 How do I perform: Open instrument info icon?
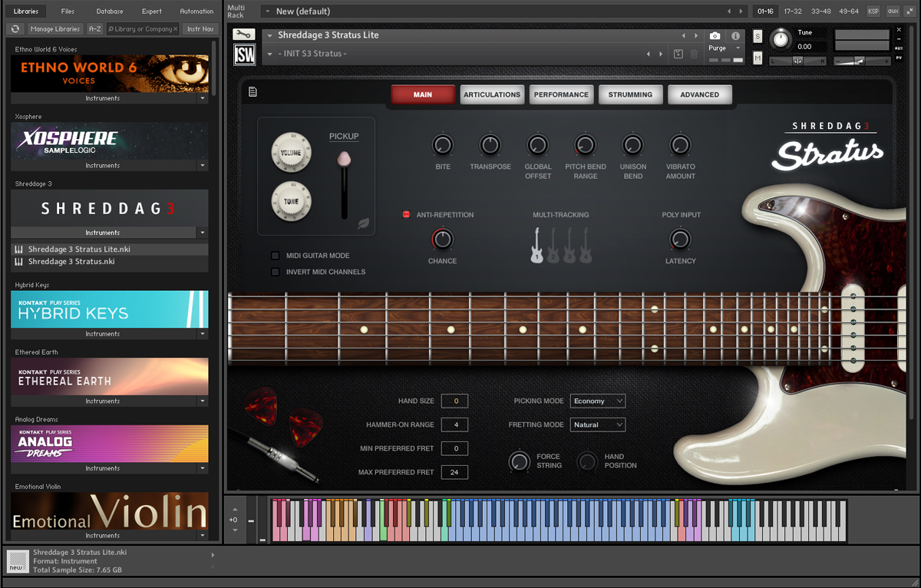coord(735,36)
